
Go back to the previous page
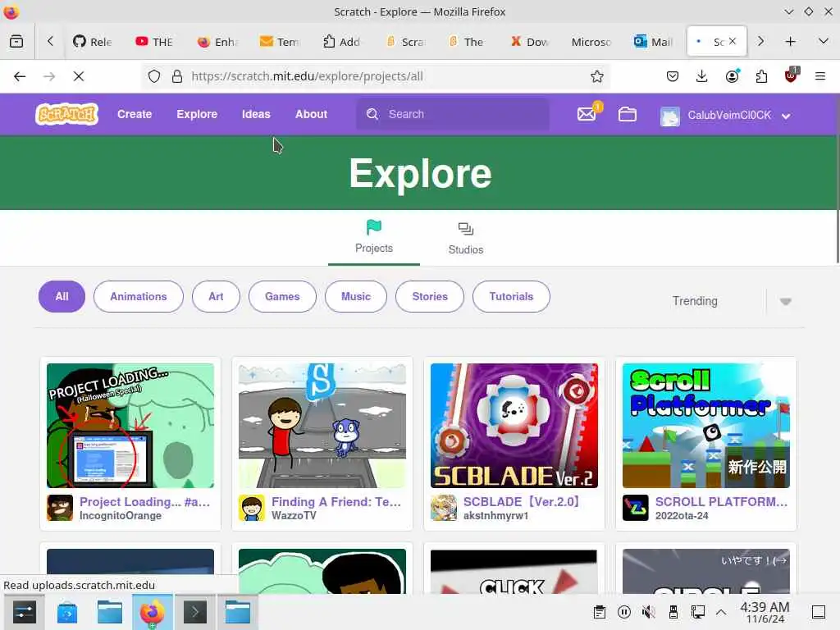click(20, 76)
